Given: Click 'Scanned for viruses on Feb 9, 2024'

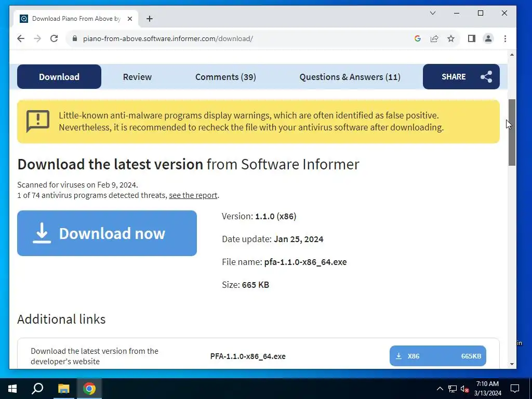Looking at the screenshot, I should point(78,185).
